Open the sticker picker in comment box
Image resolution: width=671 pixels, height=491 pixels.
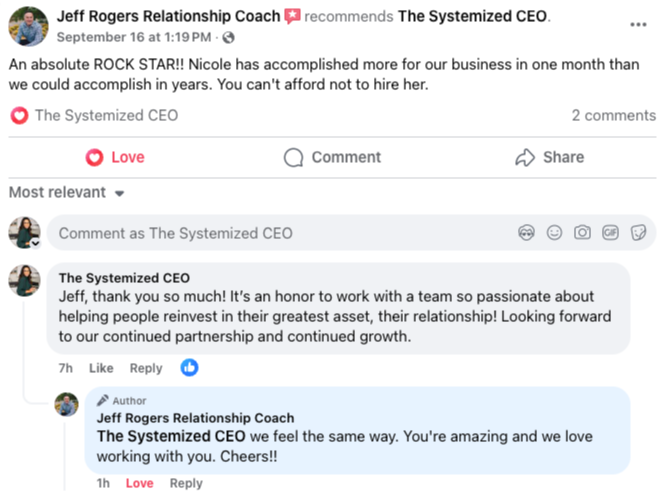click(x=637, y=233)
